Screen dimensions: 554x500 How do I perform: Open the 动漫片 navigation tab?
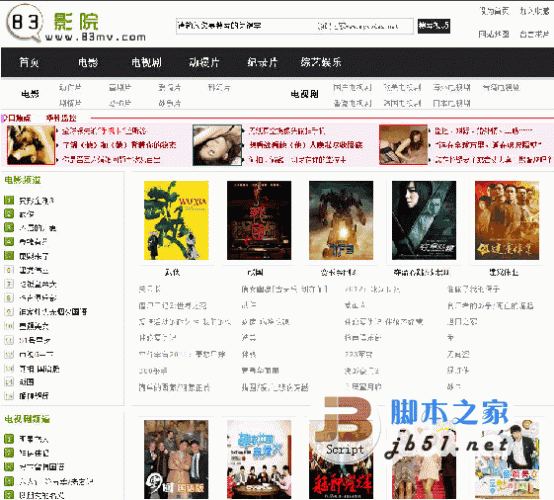(x=204, y=63)
